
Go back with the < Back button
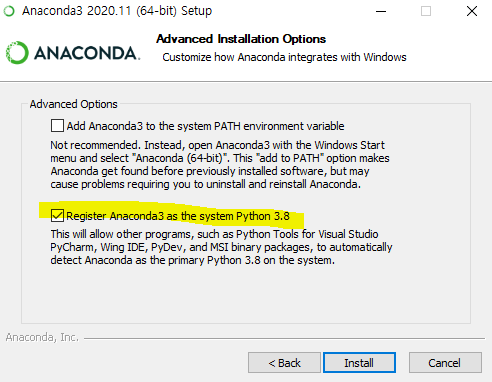click(x=284, y=363)
